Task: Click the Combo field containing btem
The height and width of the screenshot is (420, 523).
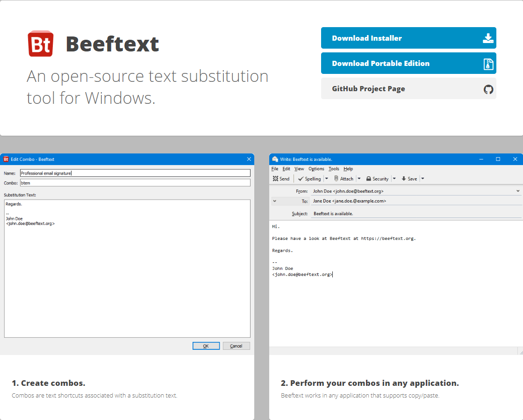Action: click(135, 183)
